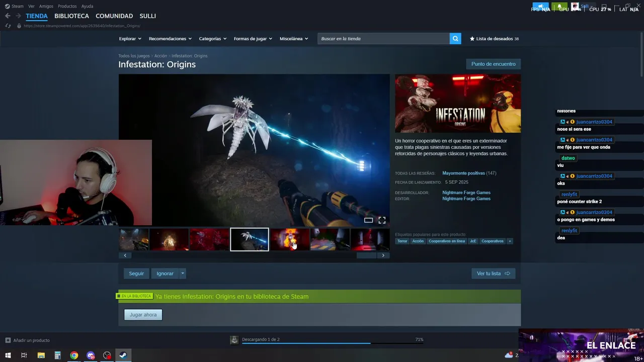Switch media viewer to theater mode
Image resolution: width=644 pixels, height=362 pixels.
(368, 220)
